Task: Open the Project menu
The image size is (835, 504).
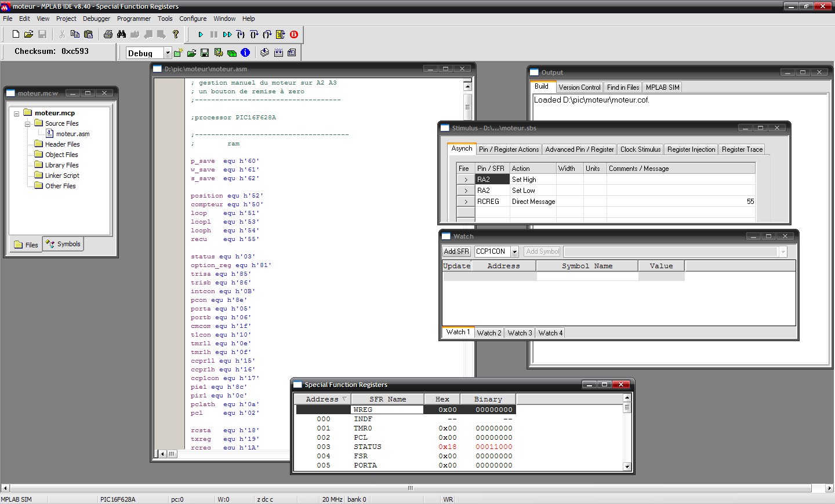Action: click(66, 19)
